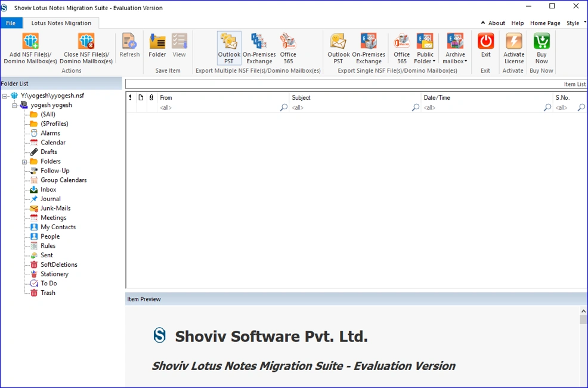
Task: Click the Home Page link
Action: click(x=545, y=23)
